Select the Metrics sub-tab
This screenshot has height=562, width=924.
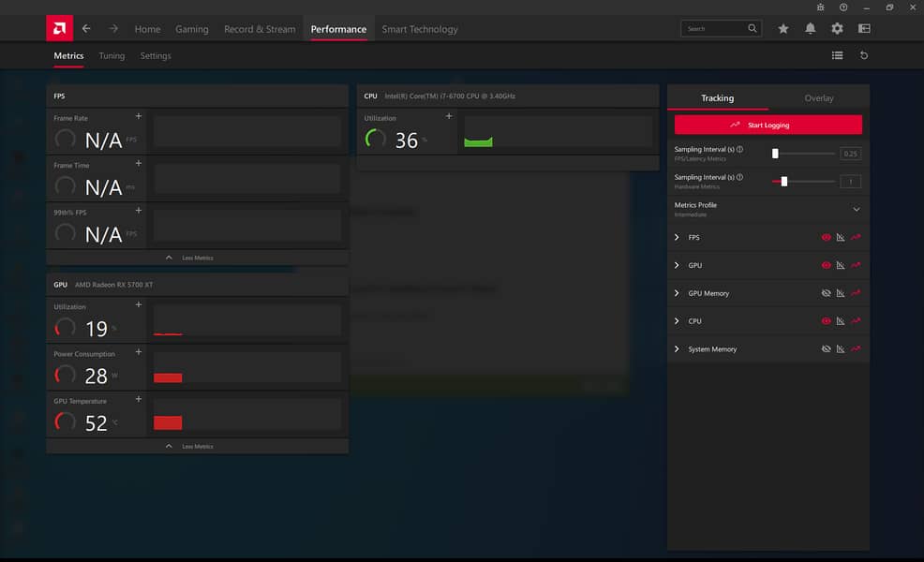coord(69,55)
